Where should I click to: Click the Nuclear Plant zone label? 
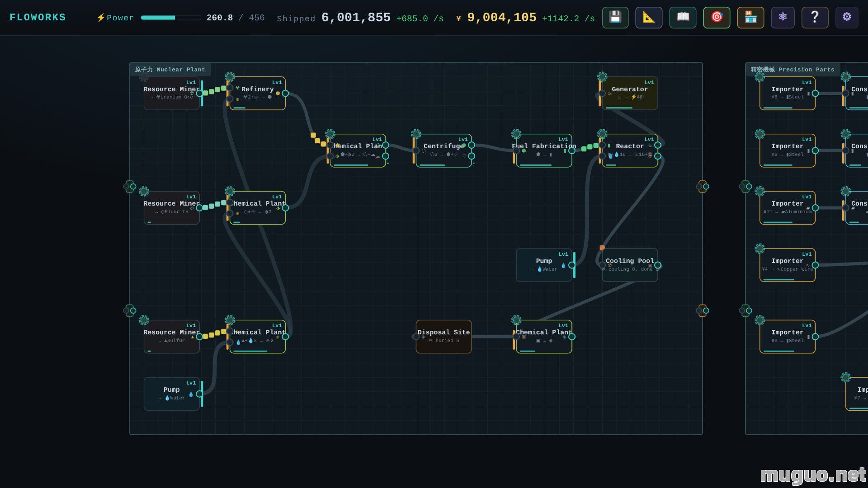tap(170, 70)
